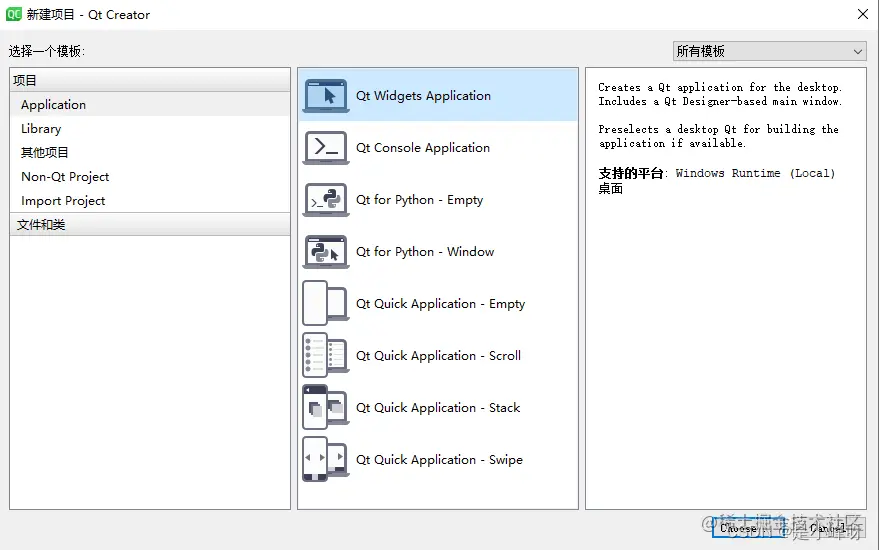
Task: Click the Qt Creator logo in title bar
Action: click(x=13, y=14)
